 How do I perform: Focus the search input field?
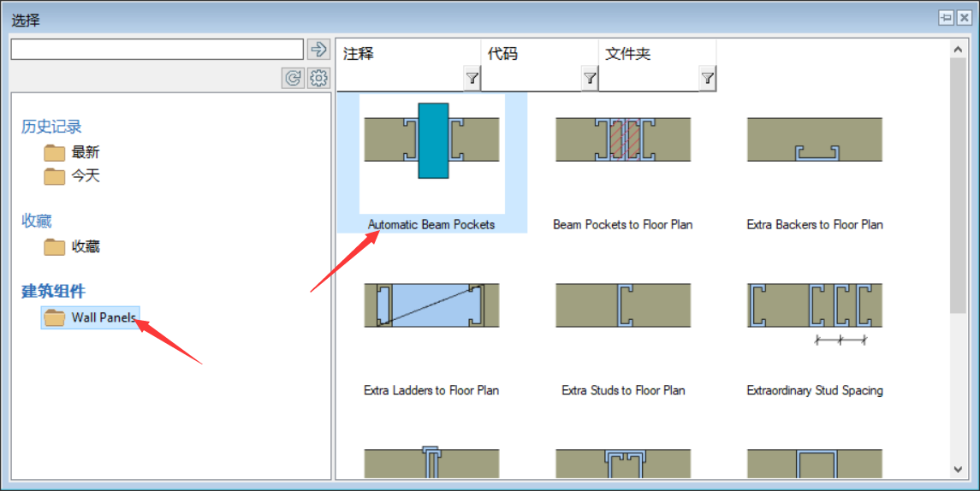(157, 50)
